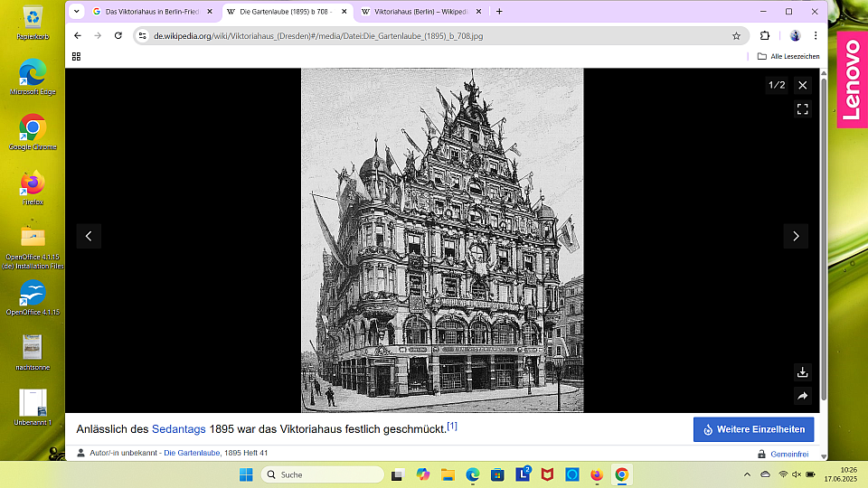The width and height of the screenshot is (868, 488).
Task: Open Papierkorb on the desktop
Action: pos(33,23)
